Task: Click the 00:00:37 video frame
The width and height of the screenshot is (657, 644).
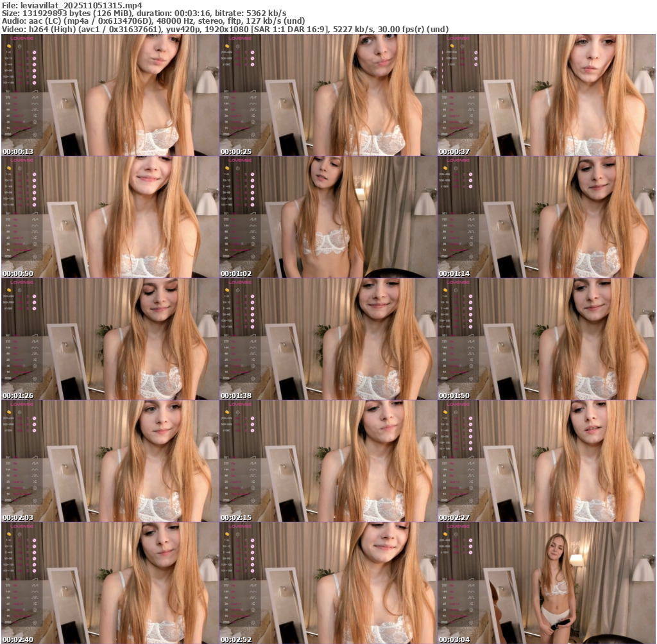Action: (x=546, y=95)
